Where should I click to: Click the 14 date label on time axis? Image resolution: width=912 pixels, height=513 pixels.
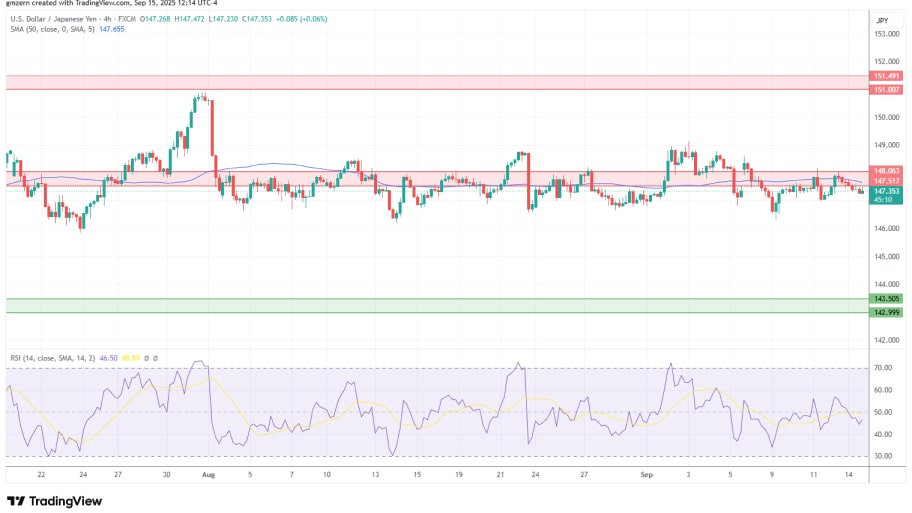tap(849, 475)
